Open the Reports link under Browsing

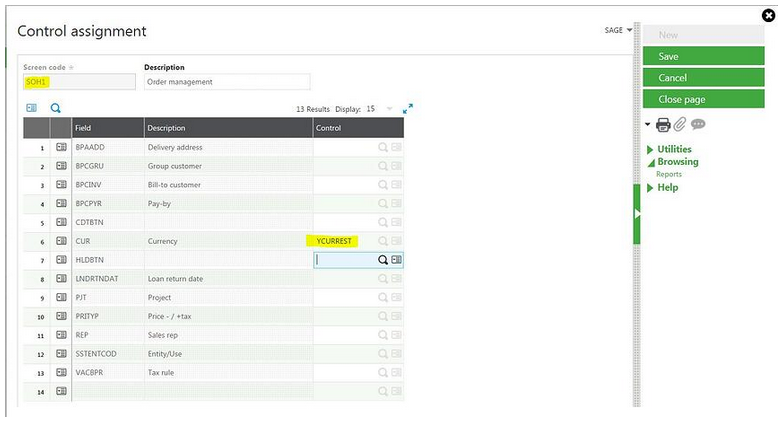click(x=669, y=174)
